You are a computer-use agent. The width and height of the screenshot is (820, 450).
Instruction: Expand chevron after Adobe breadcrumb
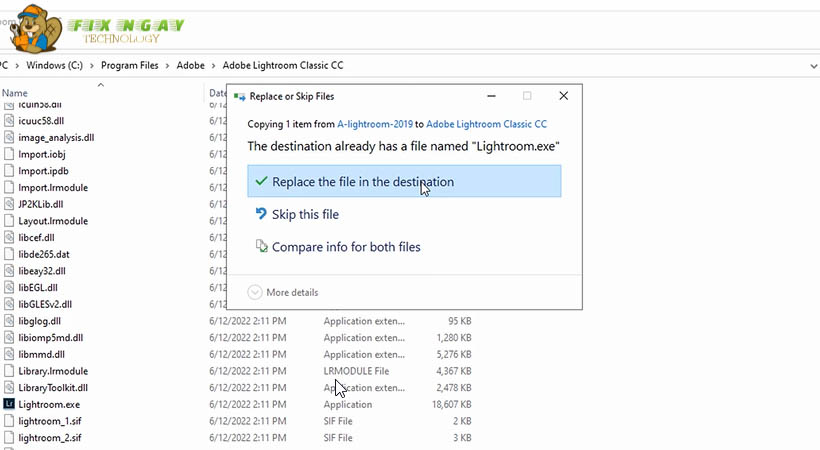pos(213,66)
